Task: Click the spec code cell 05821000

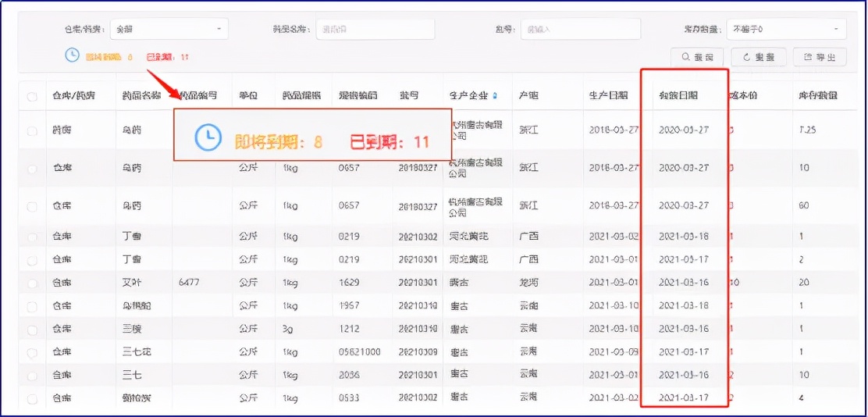Action: click(359, 352)
